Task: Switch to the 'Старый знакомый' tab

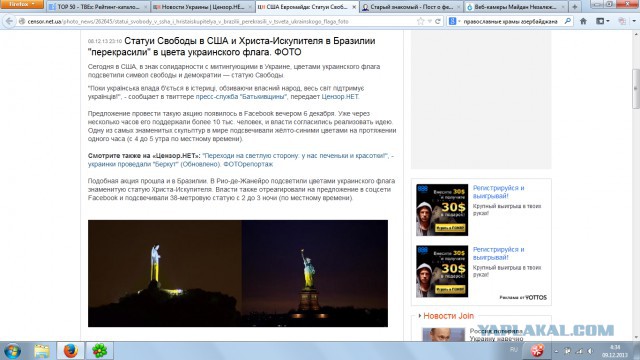Action: 411,7
